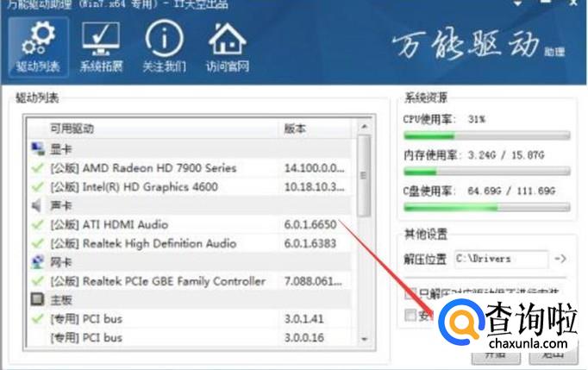Screen dimensions: 588x370
Task: Select version cell 7.088.061...
Action: pyautogui.click(x=313, y=281)
